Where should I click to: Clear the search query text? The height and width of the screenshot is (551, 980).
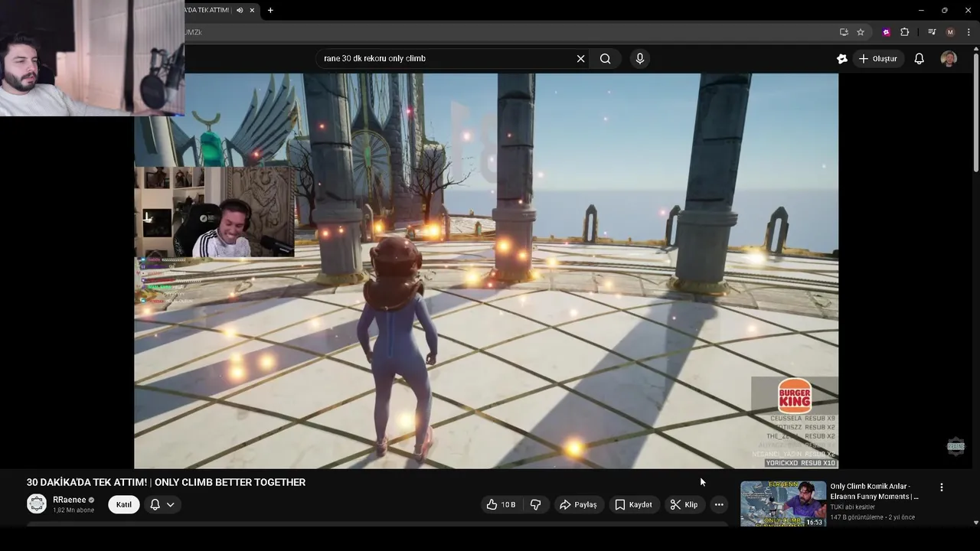[x=580, y=58]
